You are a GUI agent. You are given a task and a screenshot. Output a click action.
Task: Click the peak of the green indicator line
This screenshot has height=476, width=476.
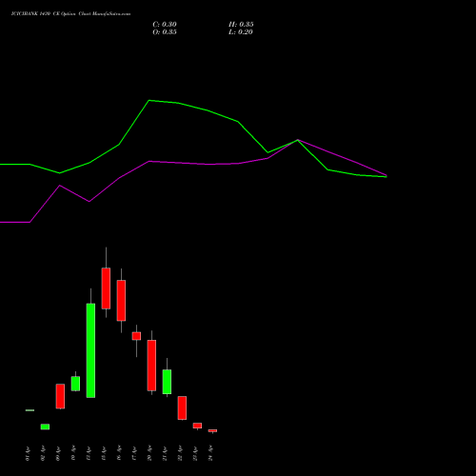pos(149,101)
